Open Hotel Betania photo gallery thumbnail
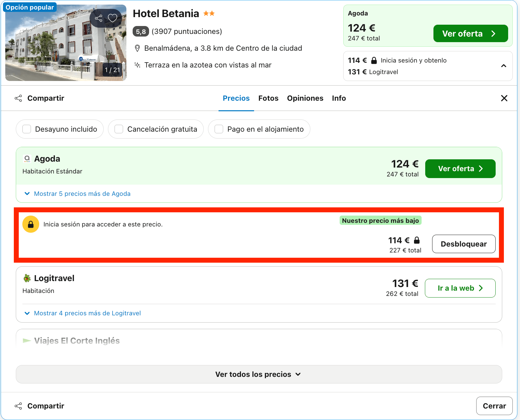Viewport: 520px width, 420px height. coord(66,43)
